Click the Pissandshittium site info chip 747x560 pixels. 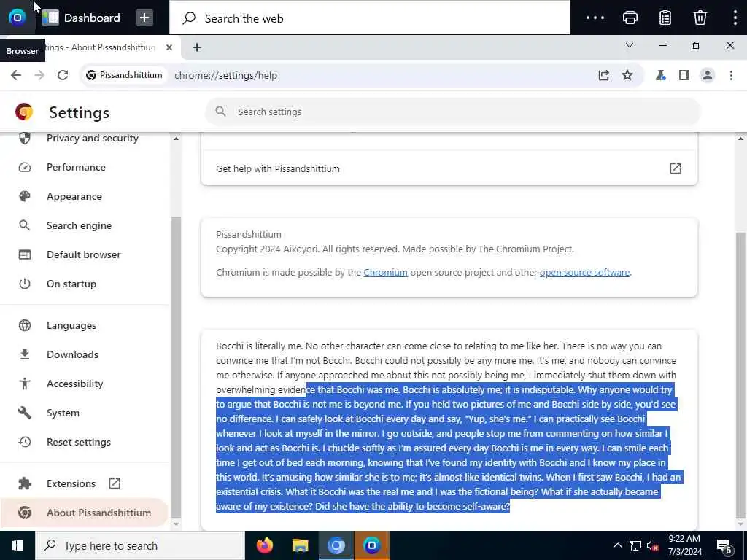(125, 75)
